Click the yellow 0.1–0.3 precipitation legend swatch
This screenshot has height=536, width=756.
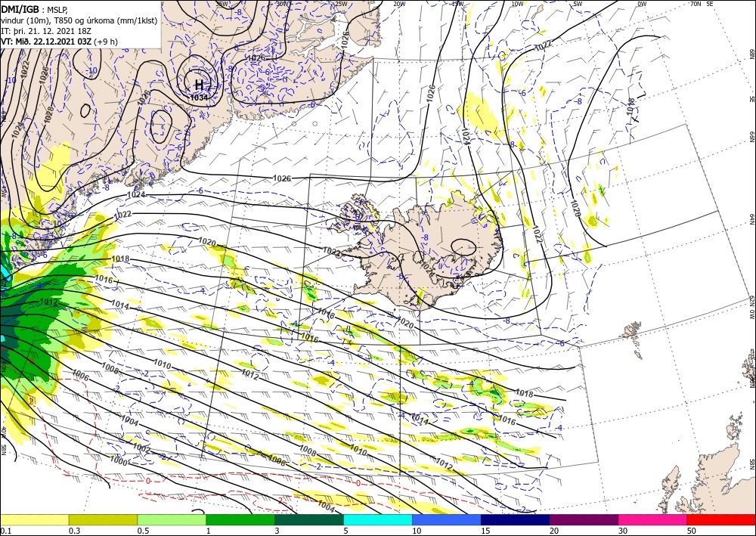(34, 519)
